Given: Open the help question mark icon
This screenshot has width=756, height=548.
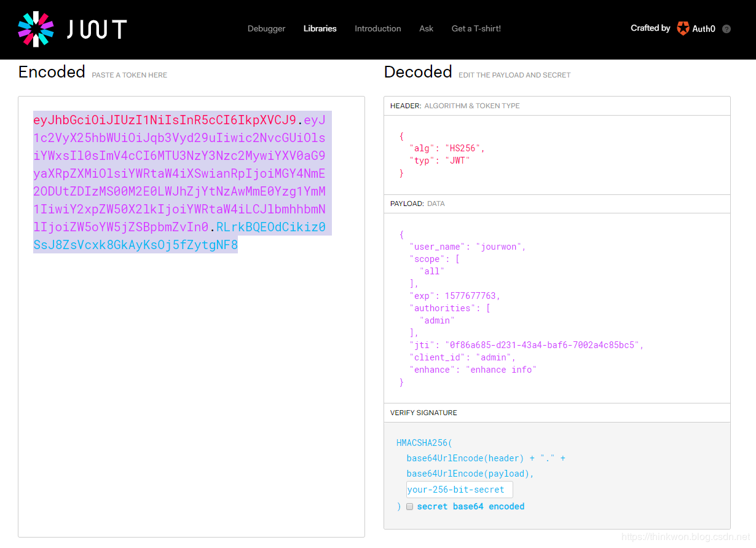Looking at the screenshot, I should (726, 29).
